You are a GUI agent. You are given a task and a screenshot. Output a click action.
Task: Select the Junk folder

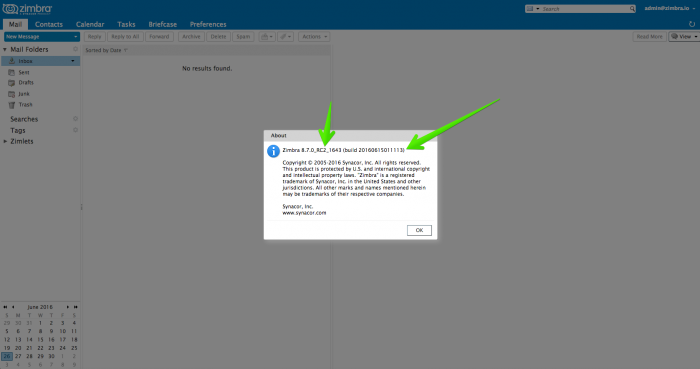(24, 94)
